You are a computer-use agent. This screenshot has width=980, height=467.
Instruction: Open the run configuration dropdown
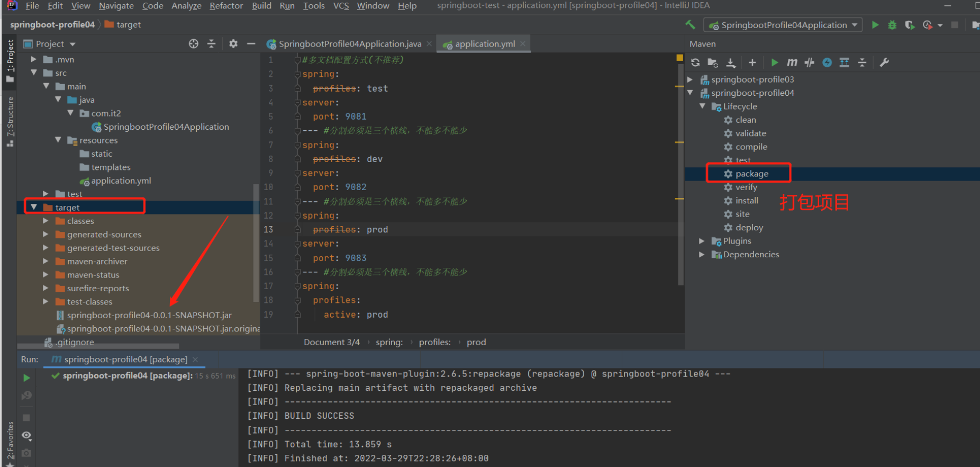click(783, 25)
